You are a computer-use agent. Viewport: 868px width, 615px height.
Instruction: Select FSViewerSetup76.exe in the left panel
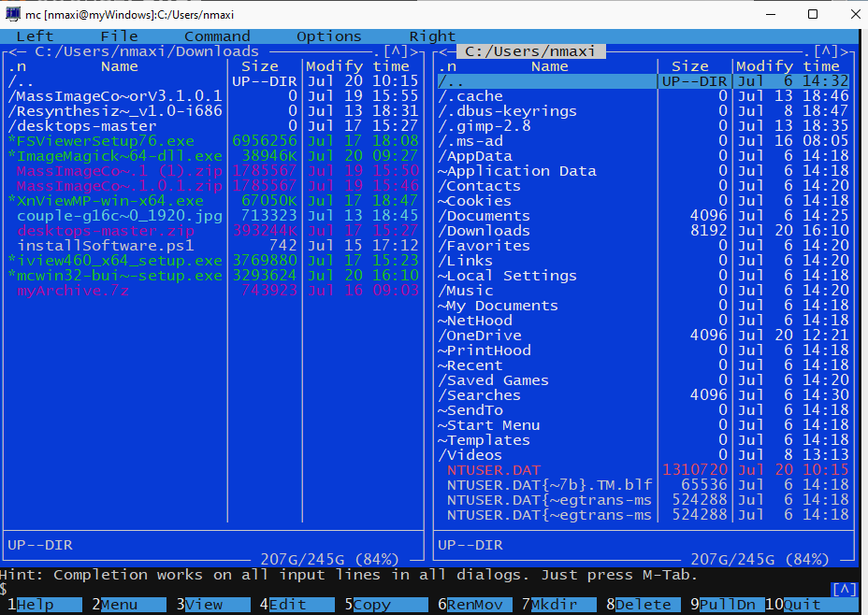(94, 140)
